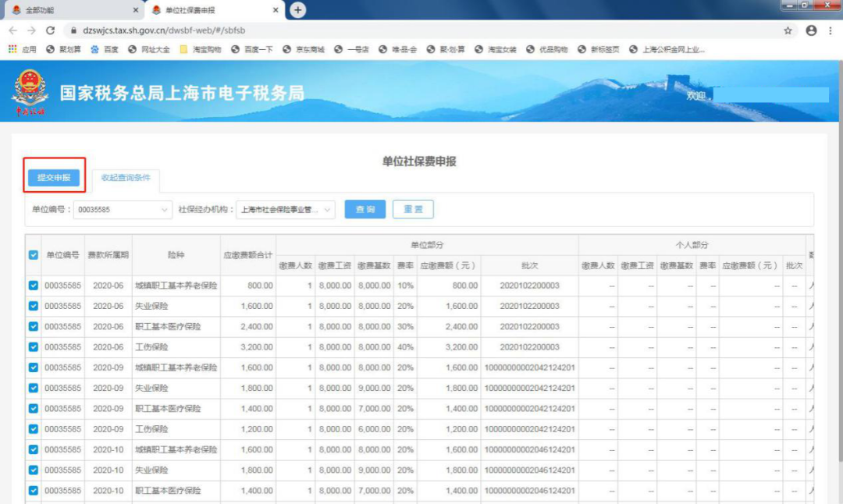Reload the page with refresh icon
This screenshot has height=504, width=843.
click(50, 30)
